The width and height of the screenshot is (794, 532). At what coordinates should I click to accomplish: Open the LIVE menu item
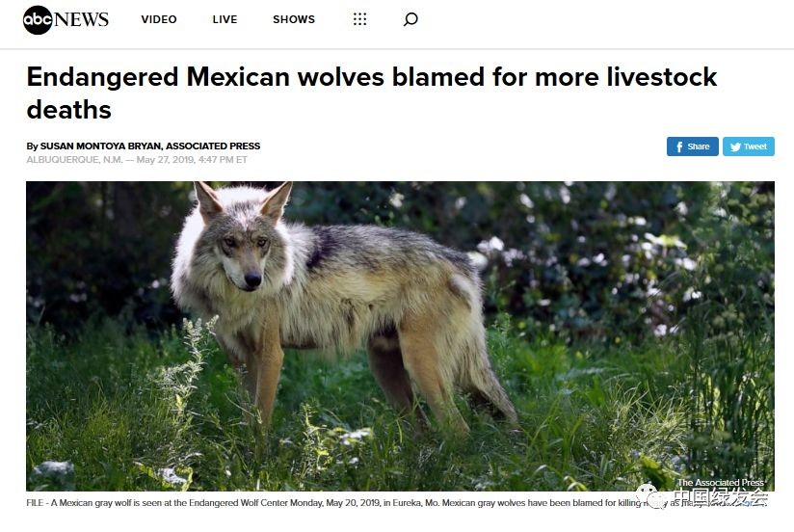(x=225, y=19)
